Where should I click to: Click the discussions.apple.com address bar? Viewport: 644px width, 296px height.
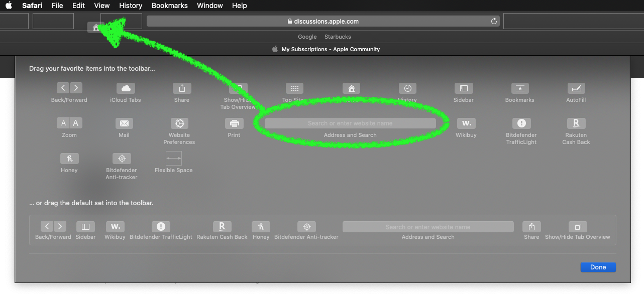[323, 21]
